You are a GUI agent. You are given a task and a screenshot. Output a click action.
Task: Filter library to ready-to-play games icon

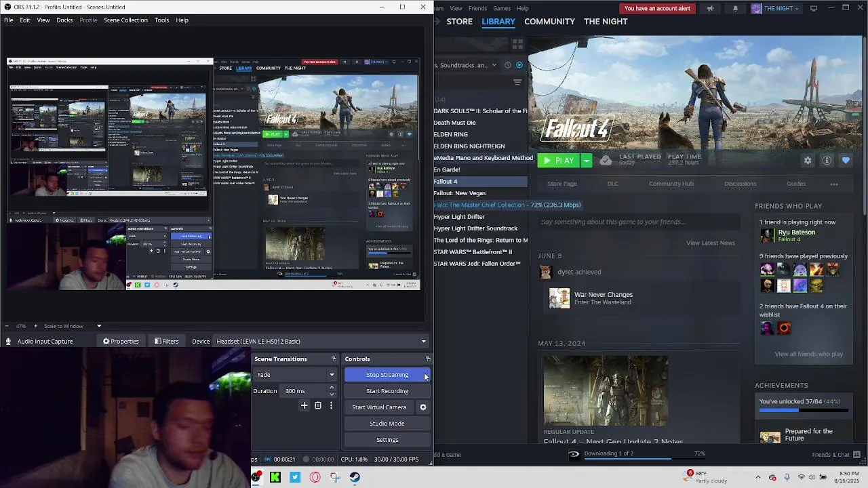(519, 65)
